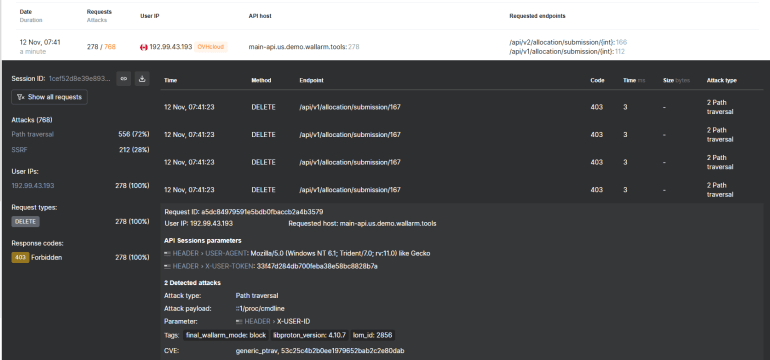Click header icon next to USER-AGENT parameter

pyautogui.click(x=167, y=253)
